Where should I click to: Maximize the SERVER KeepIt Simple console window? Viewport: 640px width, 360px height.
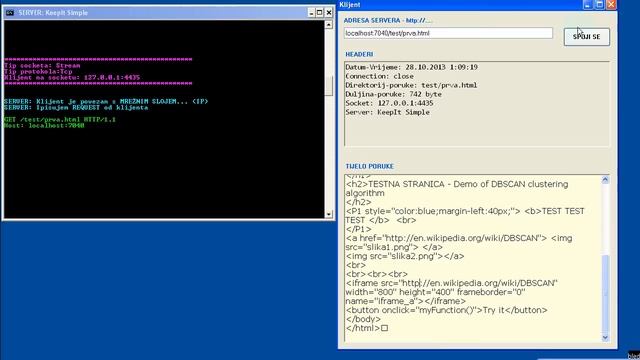320,13
